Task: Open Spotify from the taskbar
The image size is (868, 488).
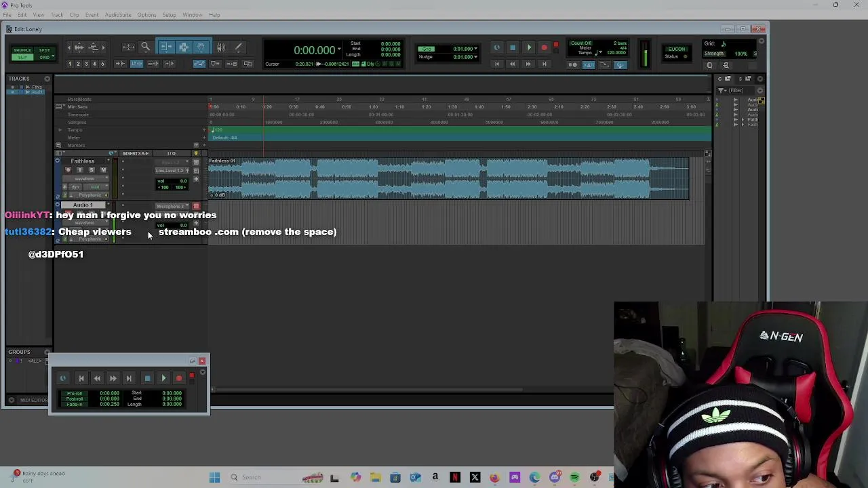Action: (574, 477)
